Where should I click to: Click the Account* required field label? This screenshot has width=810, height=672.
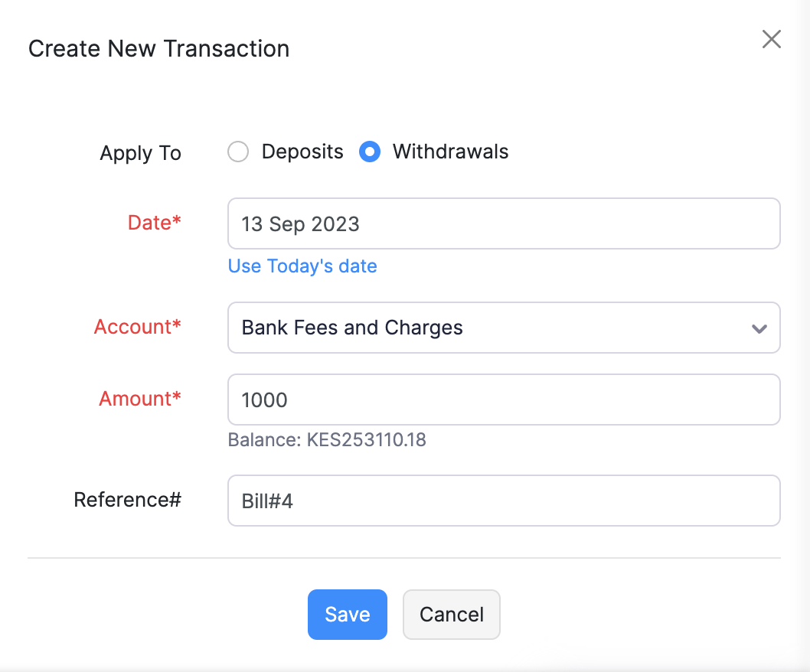pyautogui.click(x=137, y=327)
